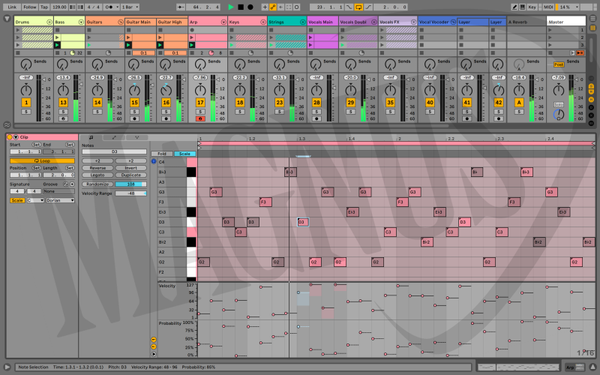
Task: Adjust Sends knob on Arp track
Action: tap(200, 64)
